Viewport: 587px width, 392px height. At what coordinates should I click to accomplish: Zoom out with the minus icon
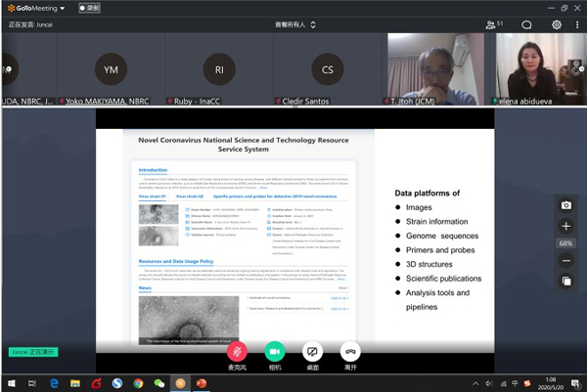(x=565, y=261)
